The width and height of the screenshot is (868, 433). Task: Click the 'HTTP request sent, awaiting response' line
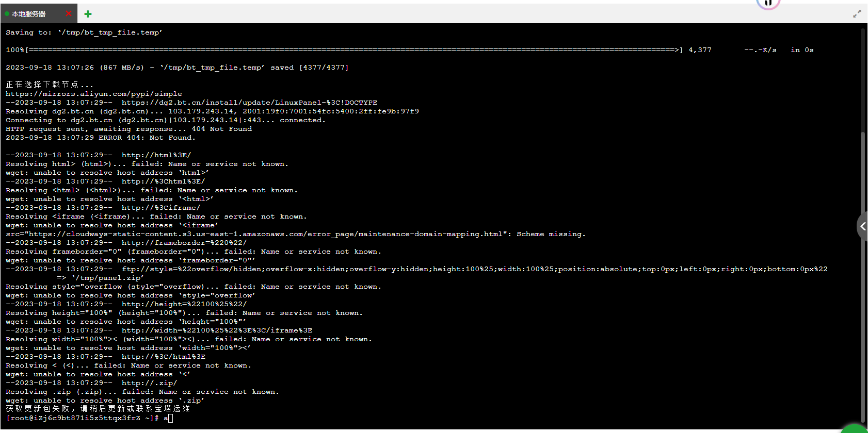(129, 129)
